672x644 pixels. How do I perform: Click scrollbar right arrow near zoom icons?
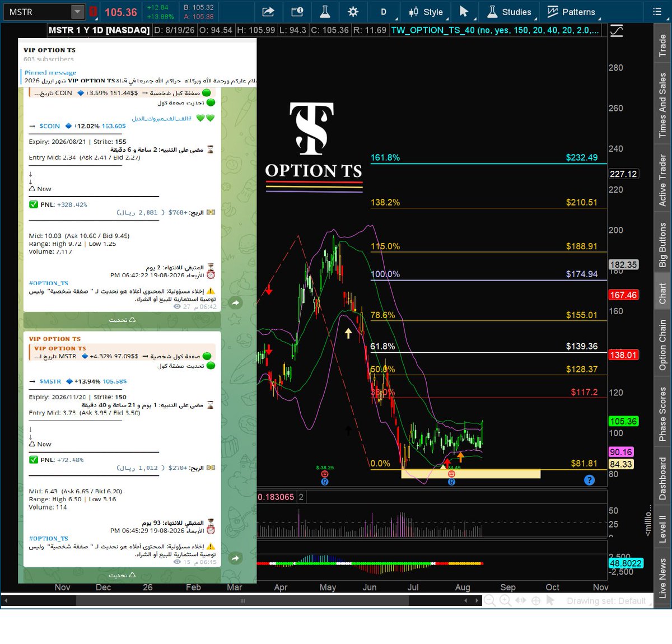tap(477, 601)
